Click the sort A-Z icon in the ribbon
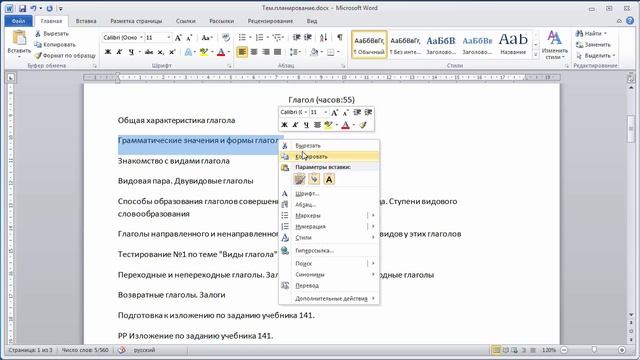 pyautogui.click(x=323, y=38)
